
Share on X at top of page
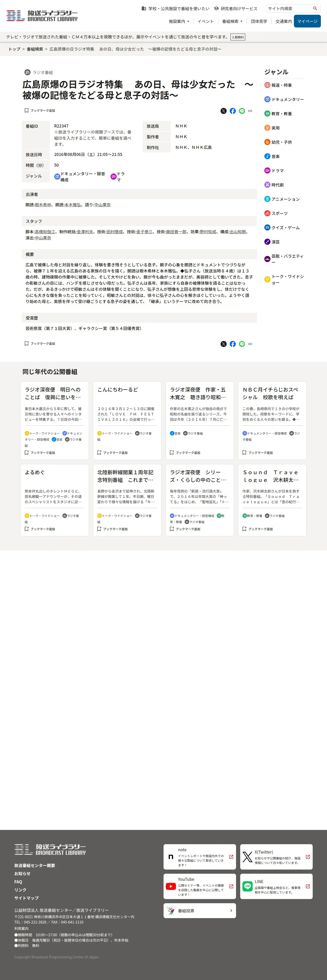tap(223, 111)
